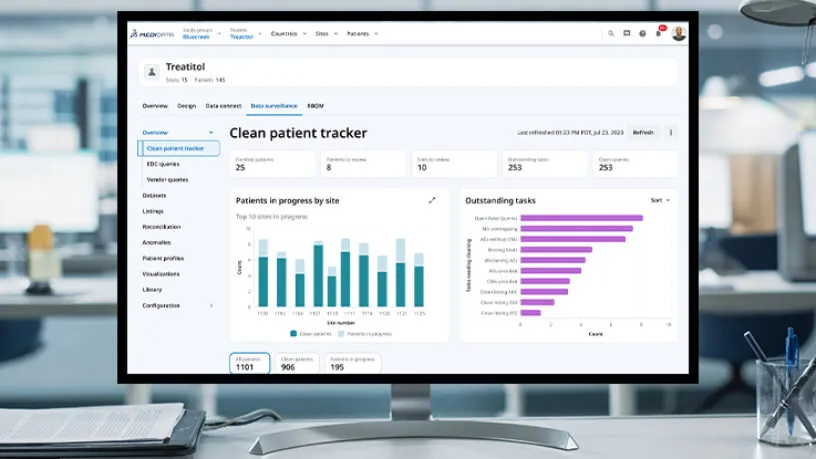Open the help question mark icon
816x459 pixels.
click(642, 33)
